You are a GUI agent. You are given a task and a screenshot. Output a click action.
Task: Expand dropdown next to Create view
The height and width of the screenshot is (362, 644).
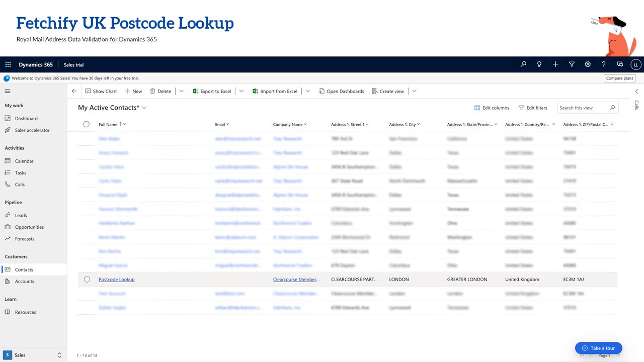pos(415,91)
